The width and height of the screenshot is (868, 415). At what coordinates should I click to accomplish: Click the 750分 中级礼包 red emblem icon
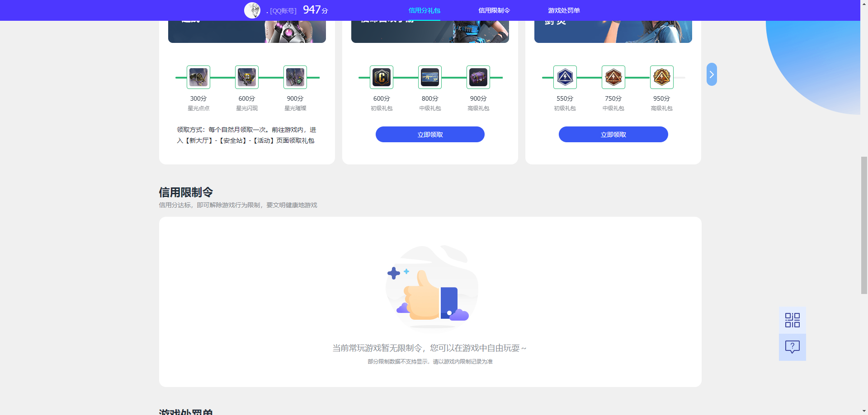pos(613,77)
